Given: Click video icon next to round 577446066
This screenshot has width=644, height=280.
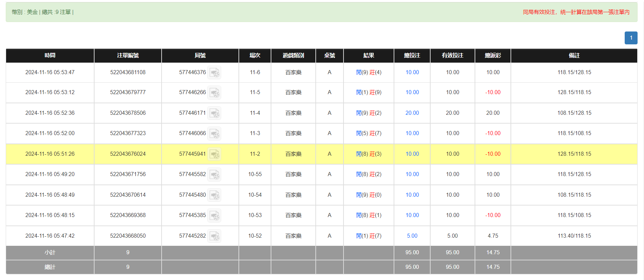Looking at the screenshot, I should pos(214,133).
